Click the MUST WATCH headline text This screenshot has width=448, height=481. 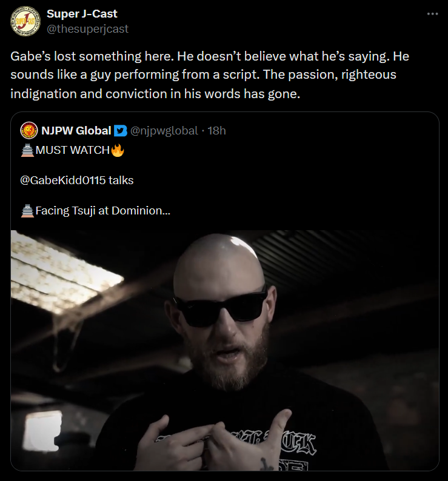(73, 150)
